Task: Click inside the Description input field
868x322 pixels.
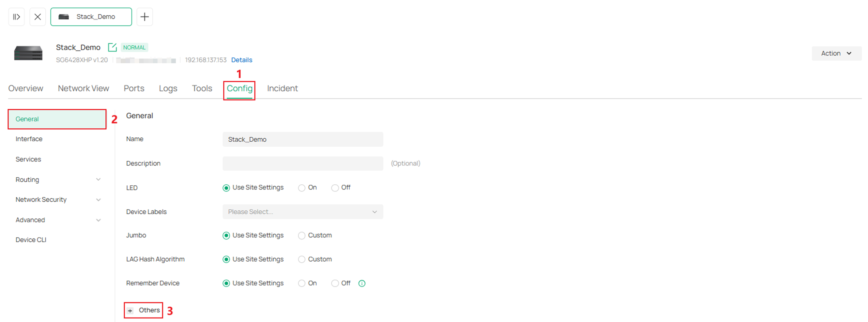Action: pyautogui.click(x=302, y=163)
